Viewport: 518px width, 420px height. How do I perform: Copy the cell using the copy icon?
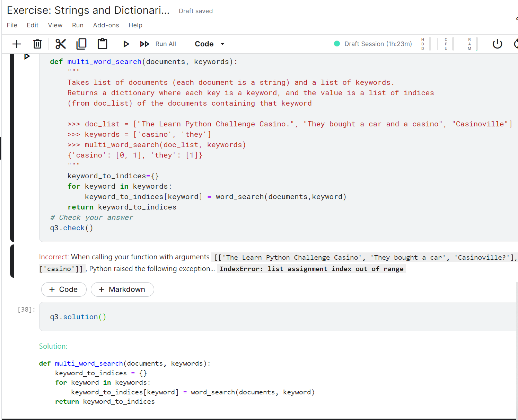click(x=81, y=44)
